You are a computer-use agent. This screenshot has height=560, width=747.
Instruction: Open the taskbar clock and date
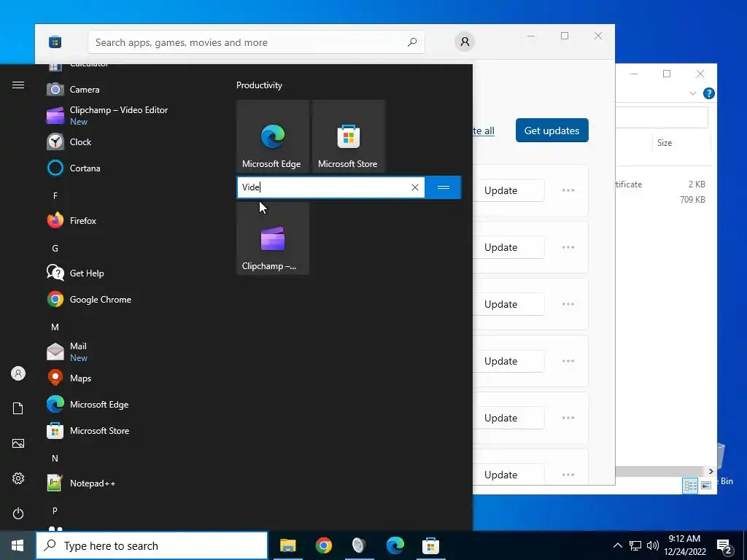click(x=684, y=545)
